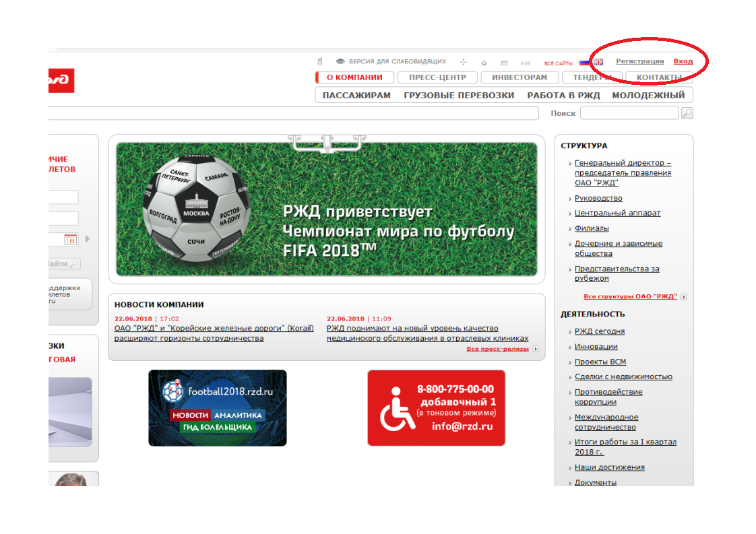The image size is (756, 534).
Task: Click the Вход login link
Action: pos(683,61)
